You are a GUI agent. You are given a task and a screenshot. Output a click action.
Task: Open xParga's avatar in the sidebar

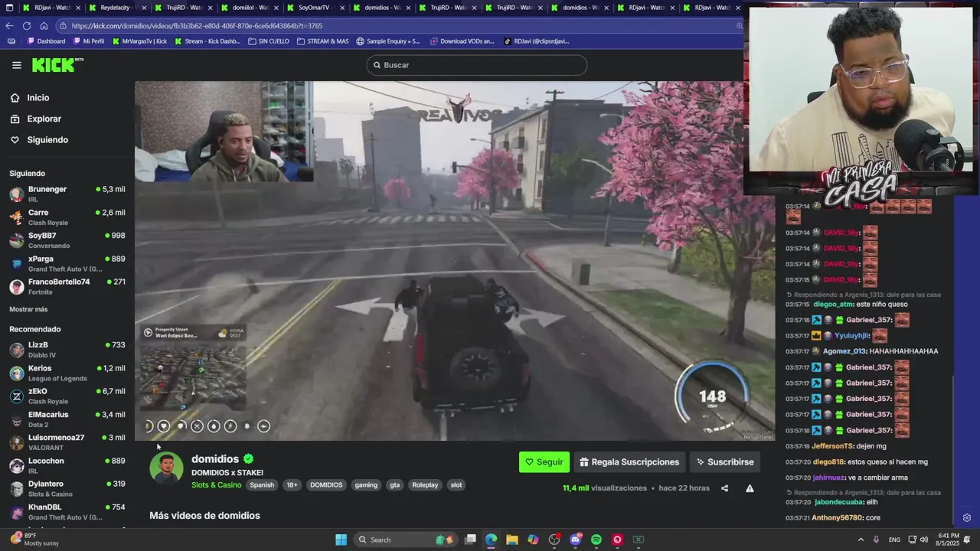17,264
